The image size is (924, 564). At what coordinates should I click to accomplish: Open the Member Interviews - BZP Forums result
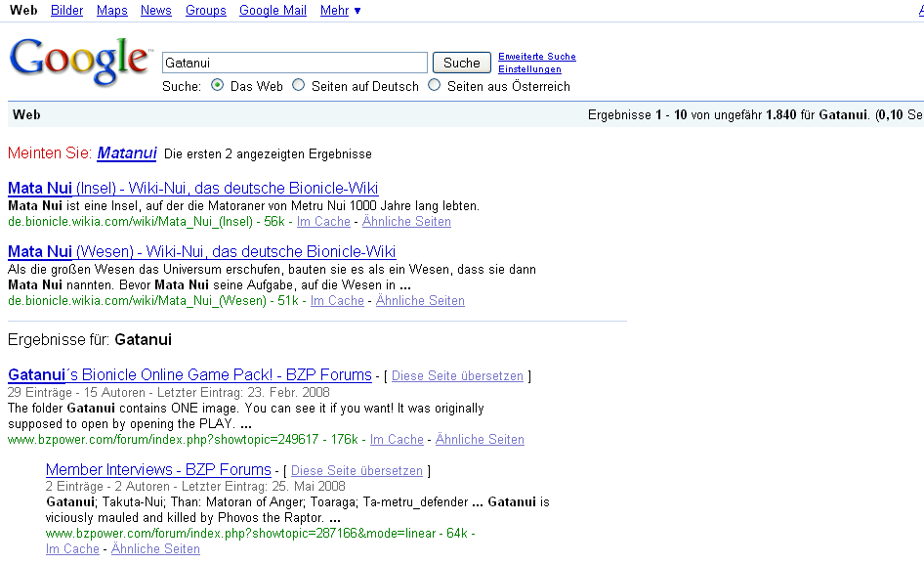158,469
